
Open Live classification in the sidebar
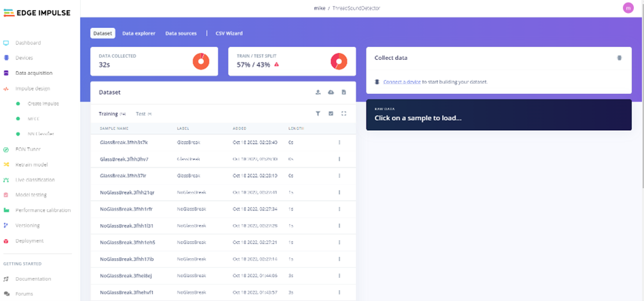(x=35, y=180)
